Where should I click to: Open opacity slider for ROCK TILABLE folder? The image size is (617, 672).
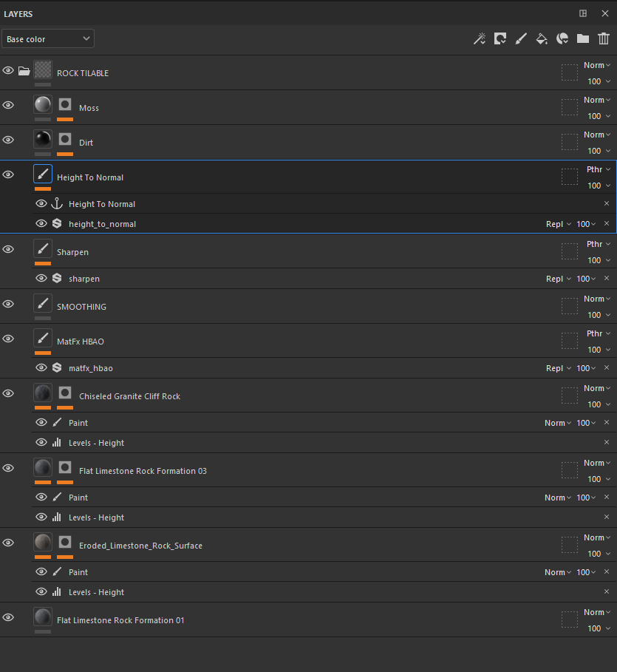pyautogui.click(x=599, y=81)
